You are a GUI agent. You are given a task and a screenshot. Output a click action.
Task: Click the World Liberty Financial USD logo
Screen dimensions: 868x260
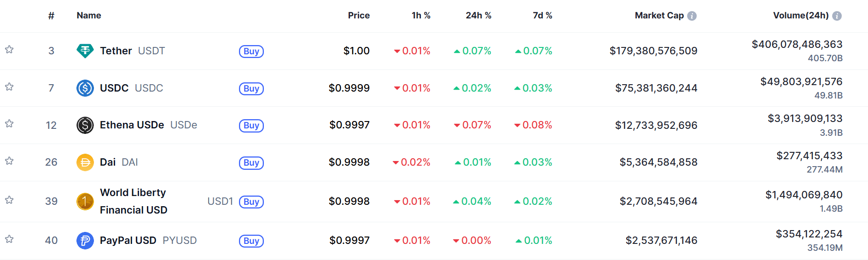85,202
